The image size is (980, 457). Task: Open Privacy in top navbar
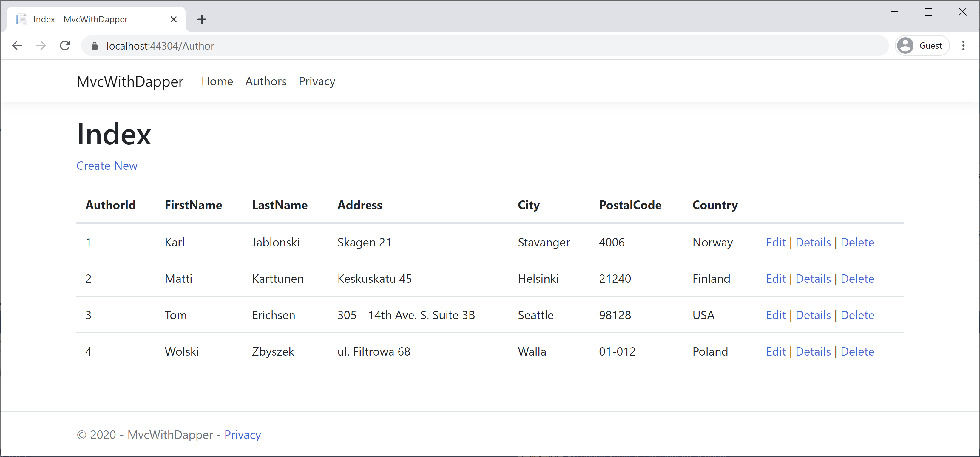tap(317, 81)
